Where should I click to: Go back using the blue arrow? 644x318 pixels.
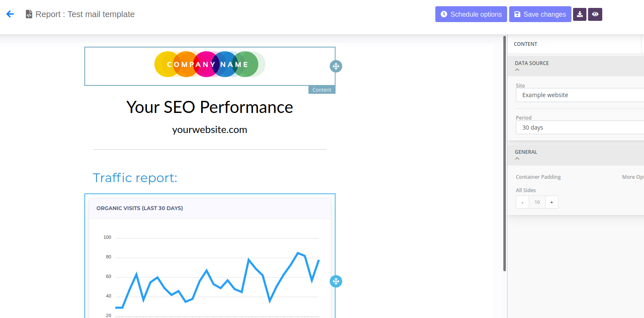click(x=10, y=14)
